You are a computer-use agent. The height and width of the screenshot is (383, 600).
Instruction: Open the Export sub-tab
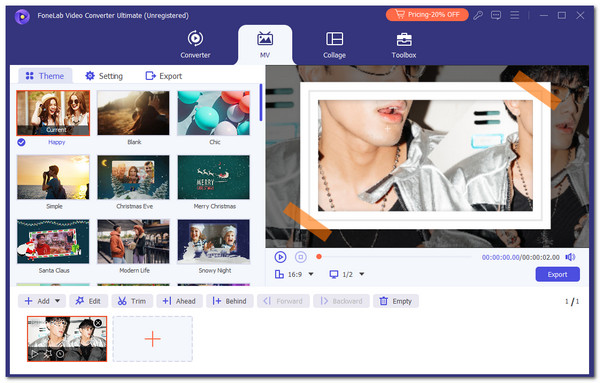point(163,76)
